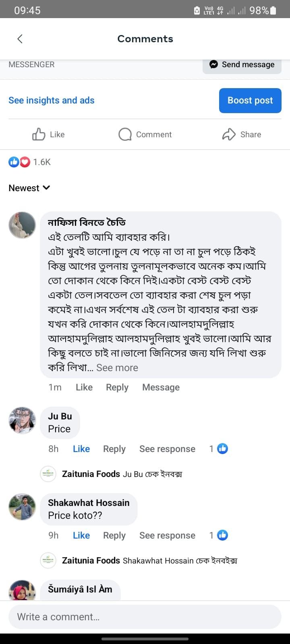Tap the Like thumbs-up icon on post

point(39,134)
